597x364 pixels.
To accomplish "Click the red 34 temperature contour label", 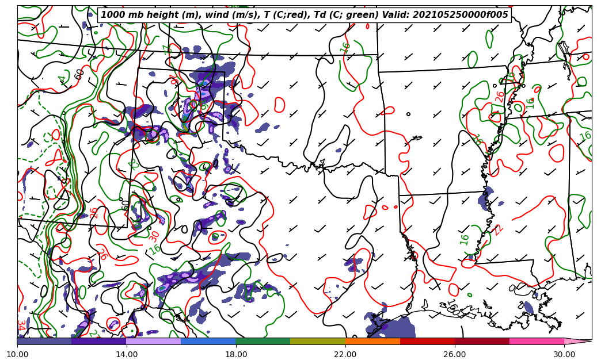I will click(21, 325).
